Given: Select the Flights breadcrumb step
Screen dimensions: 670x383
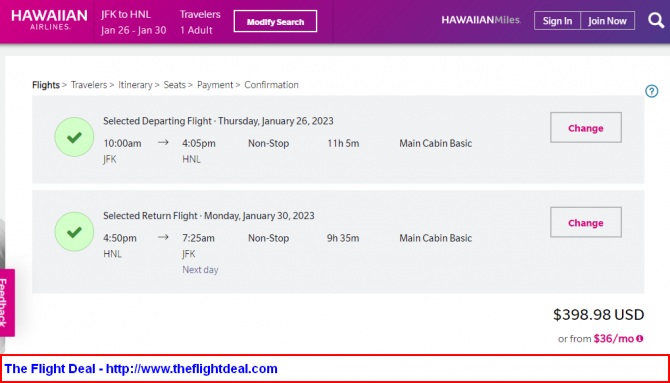Looking at the screenshot, I should [46, 85].
